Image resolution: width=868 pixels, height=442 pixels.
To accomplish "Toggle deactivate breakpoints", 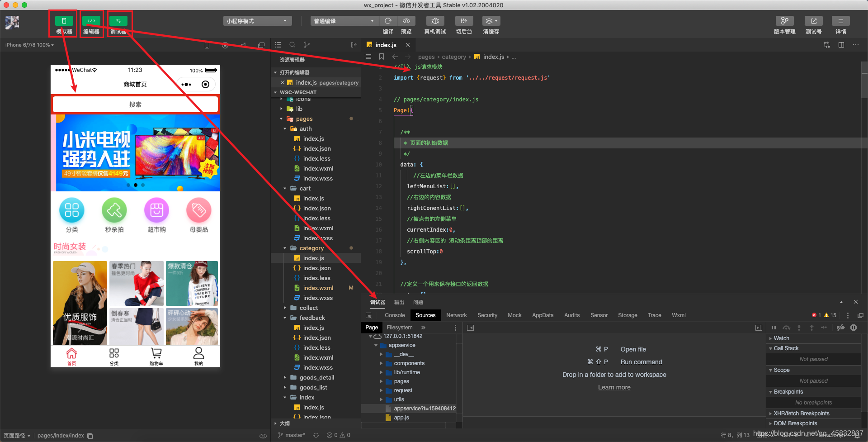I will click(840, 328).
